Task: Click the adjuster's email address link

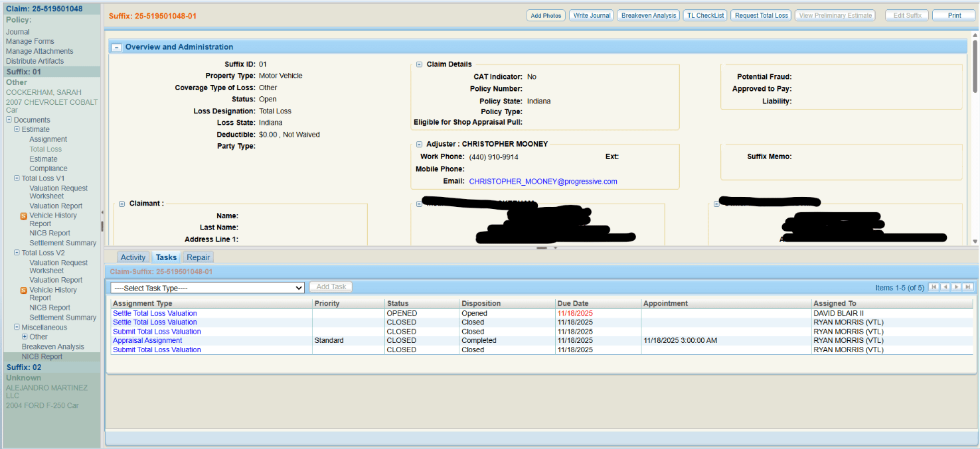Action: coord(542,181)
